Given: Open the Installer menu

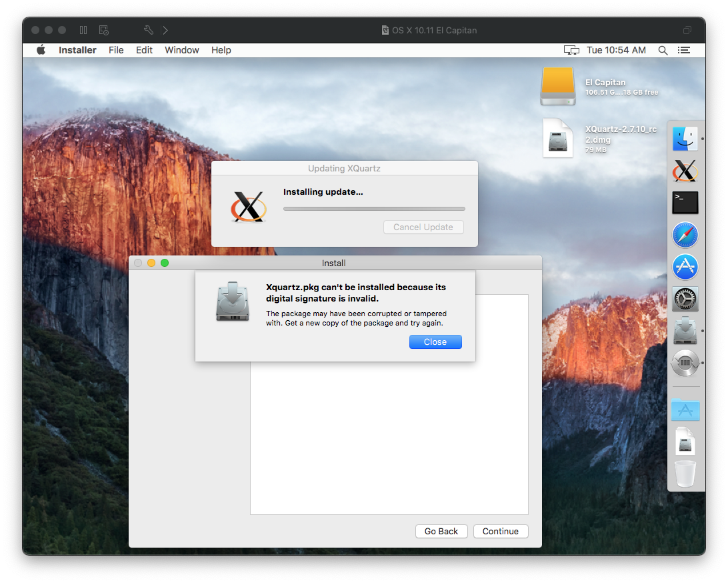Looking at the screenshot, I should 77,50.
